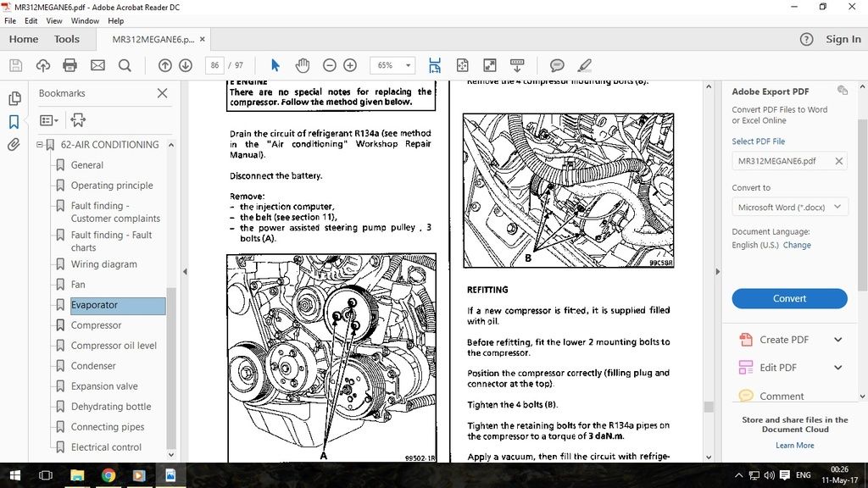
Task: Go to previous page arrow
Action: pyautogui.click(x=165, y=65)
